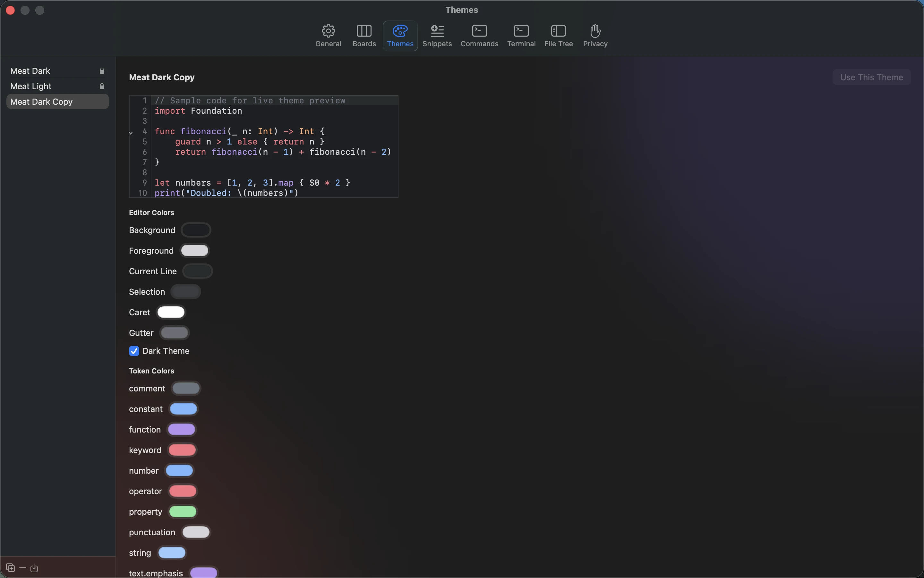Select the Meat Light theme
This screenshot has width=924, height=578.
click(58, 86)
